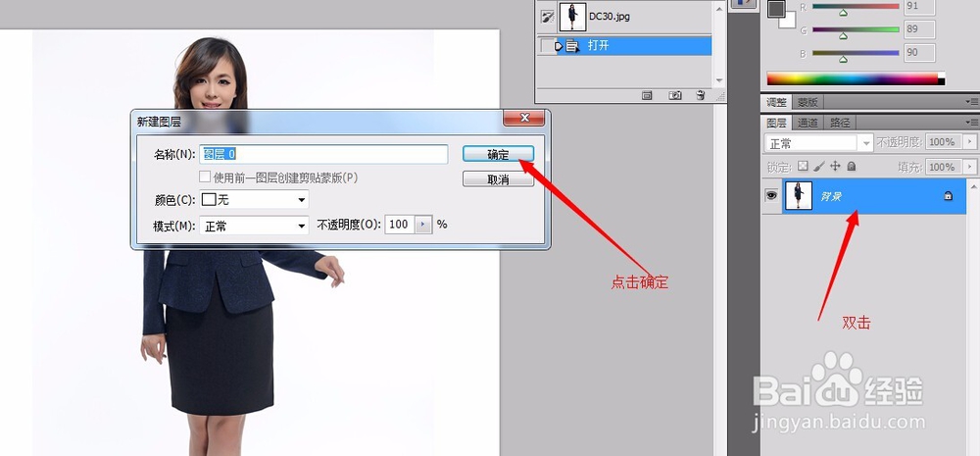Create new snapshot camera icon

(675, 96)
